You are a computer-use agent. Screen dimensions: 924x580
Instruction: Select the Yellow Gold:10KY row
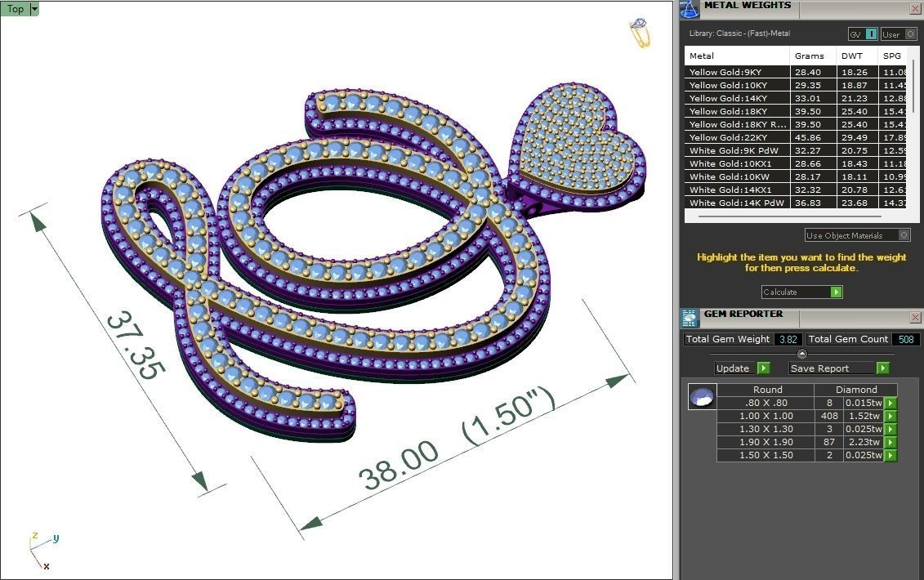(796, 85)
